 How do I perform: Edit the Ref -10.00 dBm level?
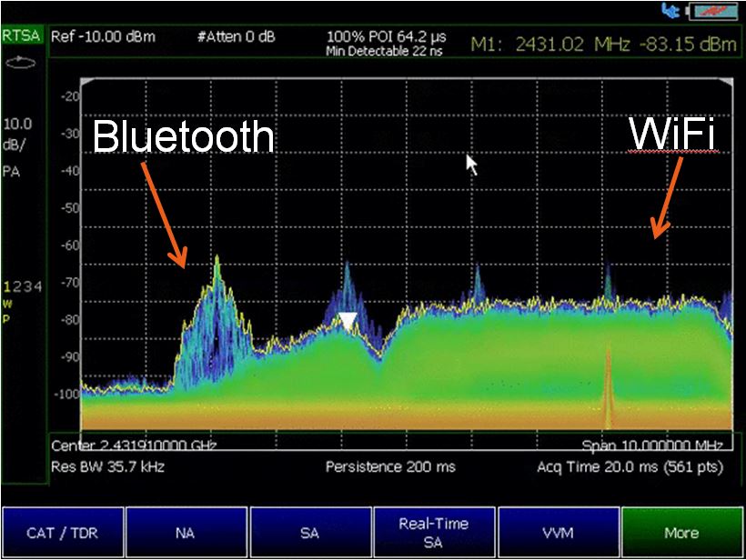click(x=103, y=37)
